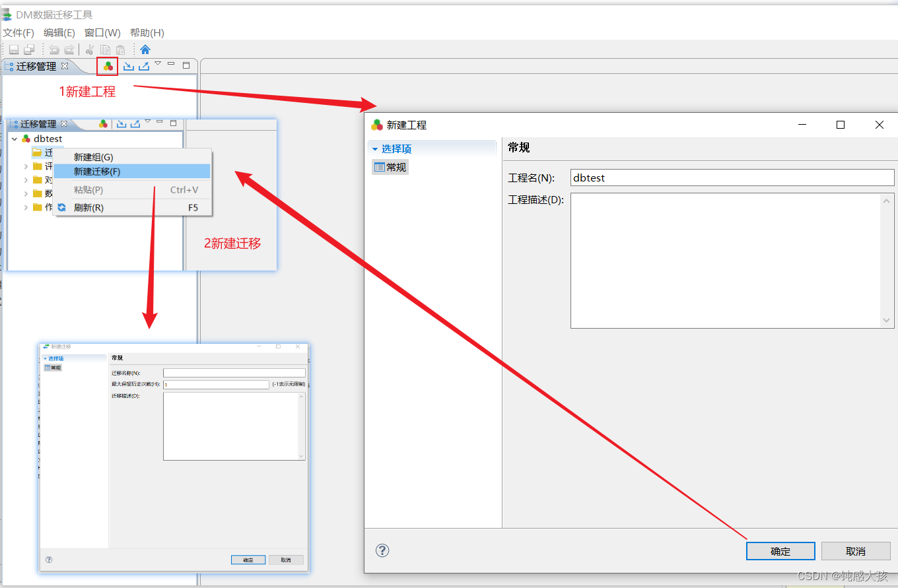The height and width of the screenshot is (588, 898).
Task: Click the Save icon in main toolbar
Action: (x=13, y=49)
